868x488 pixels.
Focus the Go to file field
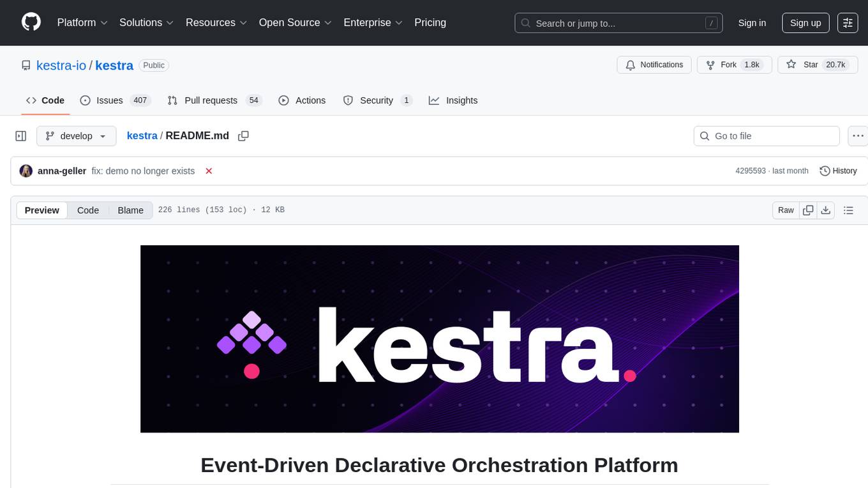point(767,136)
